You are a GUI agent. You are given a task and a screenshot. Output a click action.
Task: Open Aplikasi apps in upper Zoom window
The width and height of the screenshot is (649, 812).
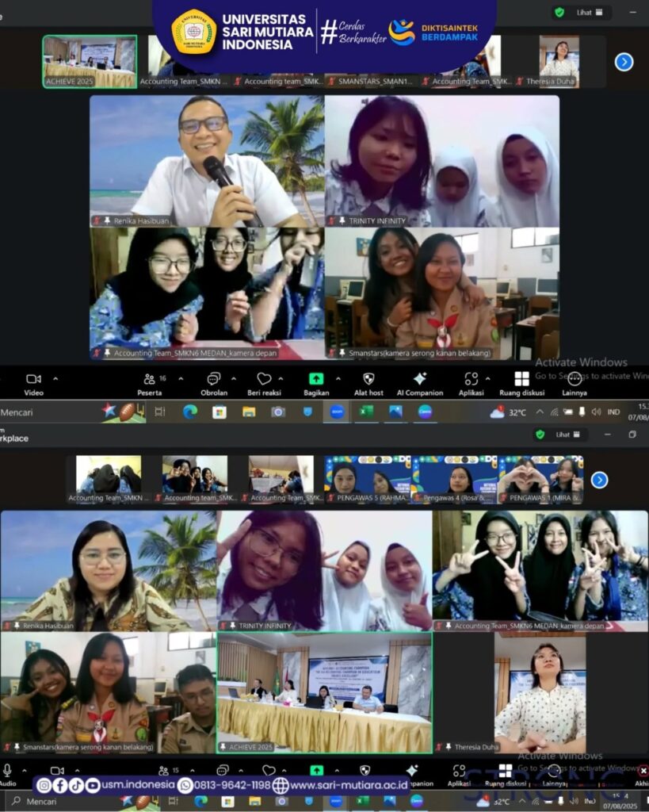click(471, 384)
